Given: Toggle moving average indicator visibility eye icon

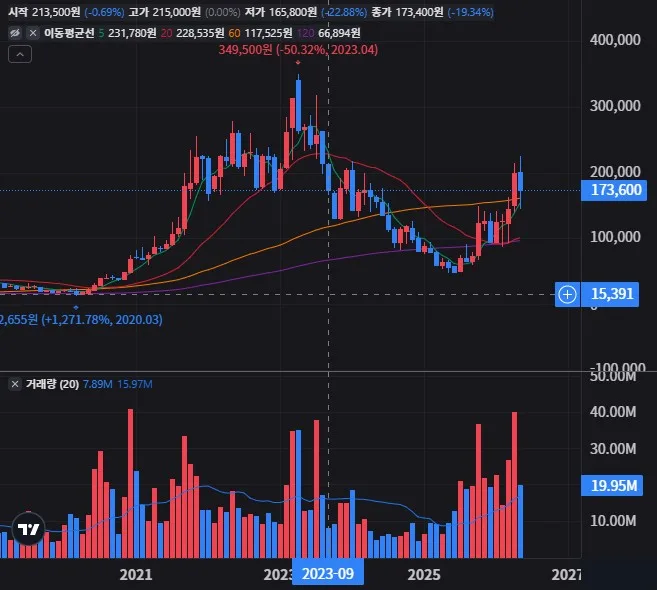Looking at the screenshot, I should 15,33.
